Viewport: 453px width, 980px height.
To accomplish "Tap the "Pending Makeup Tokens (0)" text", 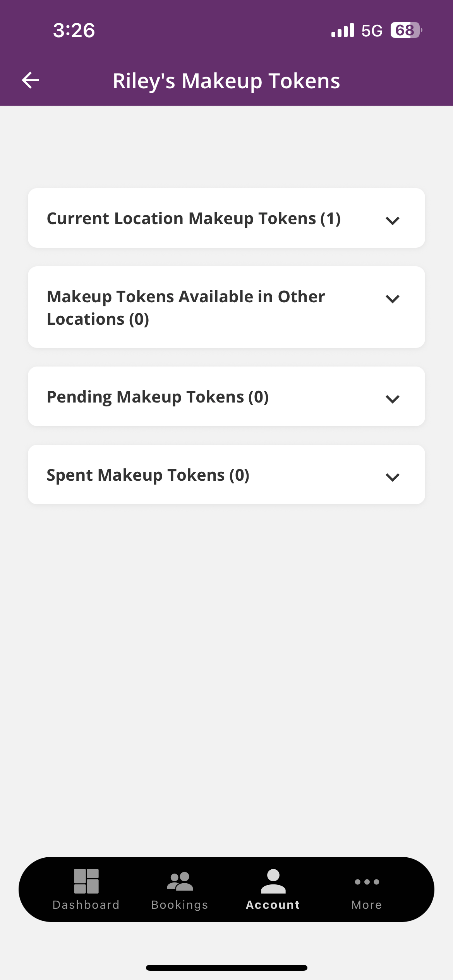I will coord(158,397).
